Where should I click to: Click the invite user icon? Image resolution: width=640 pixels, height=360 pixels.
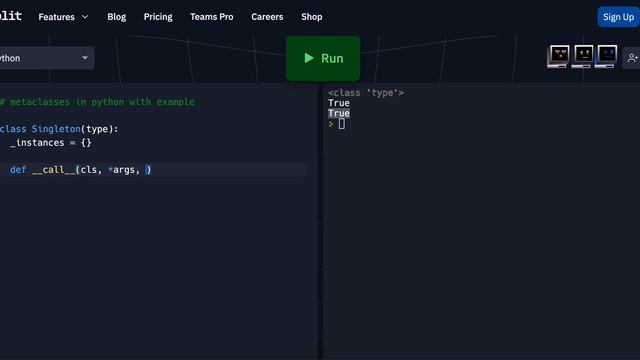[632, 58]
